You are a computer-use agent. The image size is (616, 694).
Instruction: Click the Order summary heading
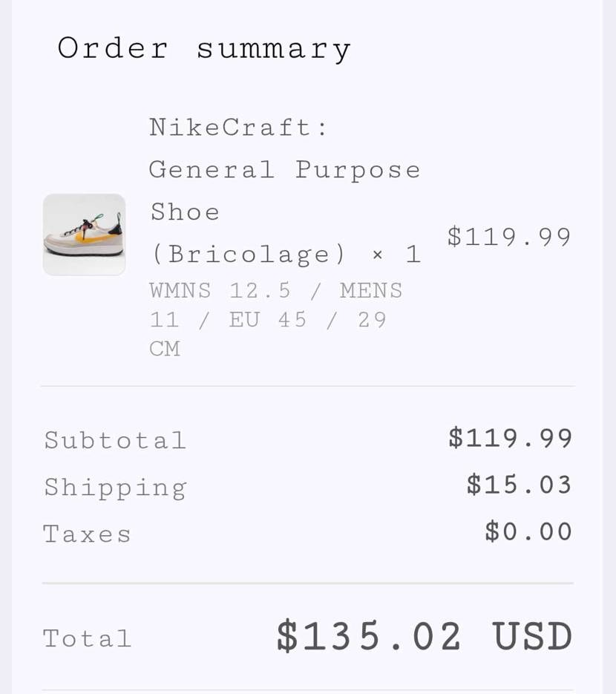point(204,49)
